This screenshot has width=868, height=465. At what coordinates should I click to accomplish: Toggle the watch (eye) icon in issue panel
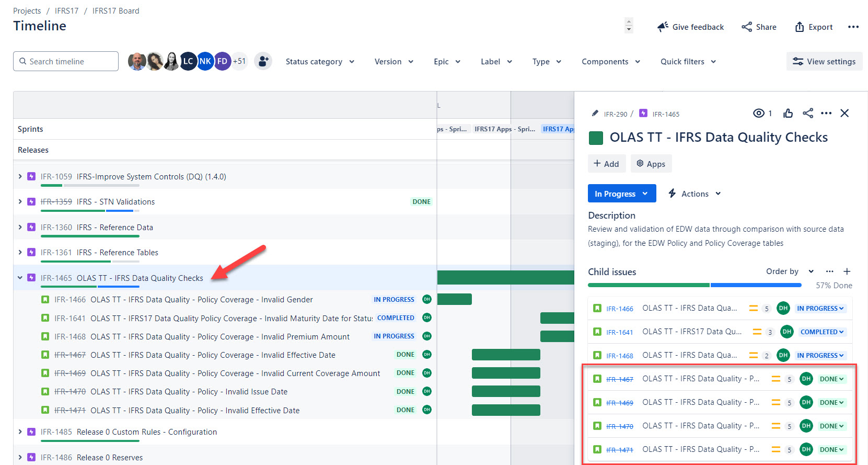759,114
